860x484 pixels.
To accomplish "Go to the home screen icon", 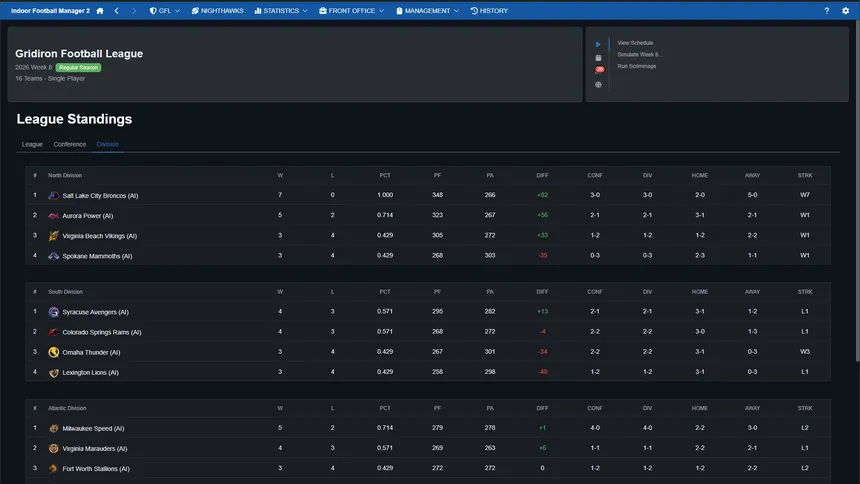I will 100,10.
